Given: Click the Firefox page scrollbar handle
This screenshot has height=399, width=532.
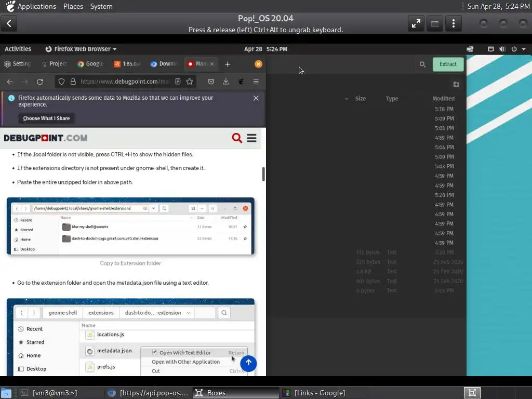Looking at the screenshot, I should (263, 174).
